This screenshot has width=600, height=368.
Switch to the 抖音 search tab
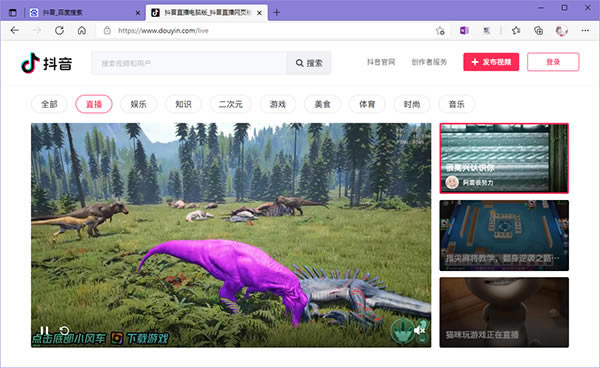tap(84, 13)
